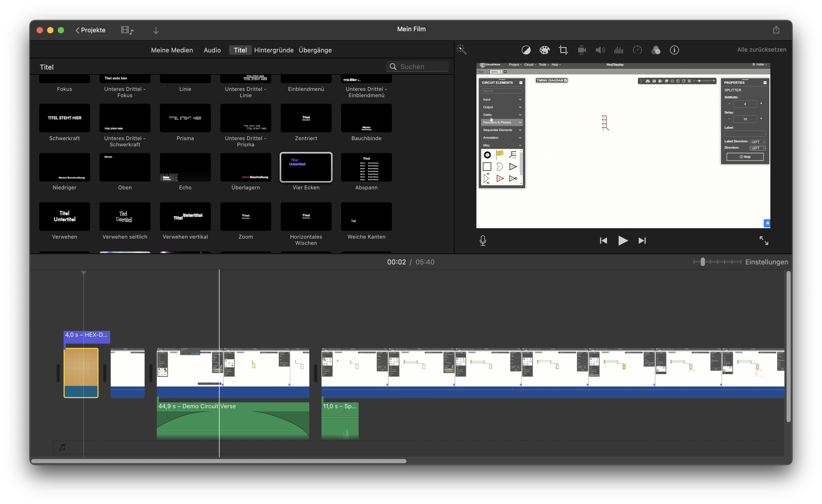The width and height of the screenshot is (822, 504).
Task: Skip to previous clip in viewer
Action: pos(603,241)
